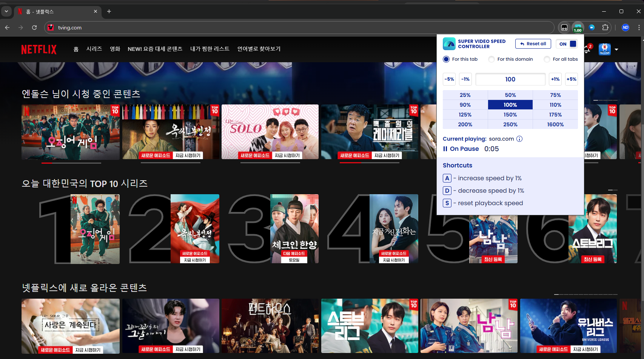Reload the page
Image resolution: width=644 pixels, height=359 pixels.
[34, 28]
